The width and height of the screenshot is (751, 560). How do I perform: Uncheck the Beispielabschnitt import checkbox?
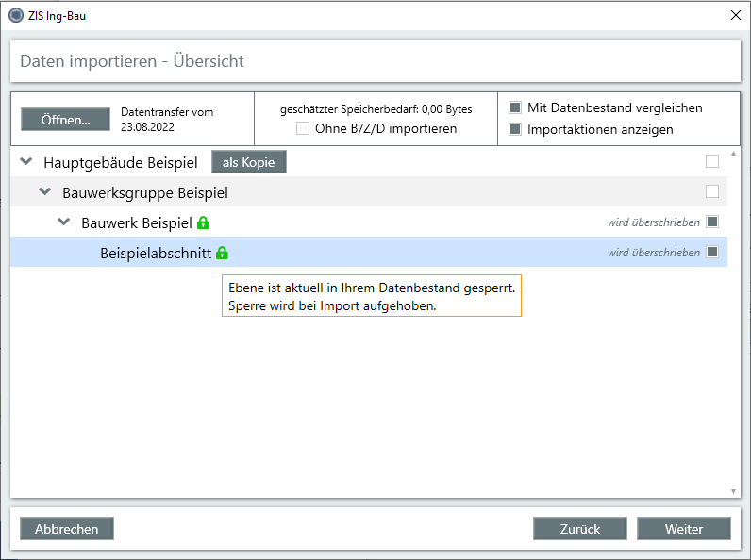click(x=712, y=252)
